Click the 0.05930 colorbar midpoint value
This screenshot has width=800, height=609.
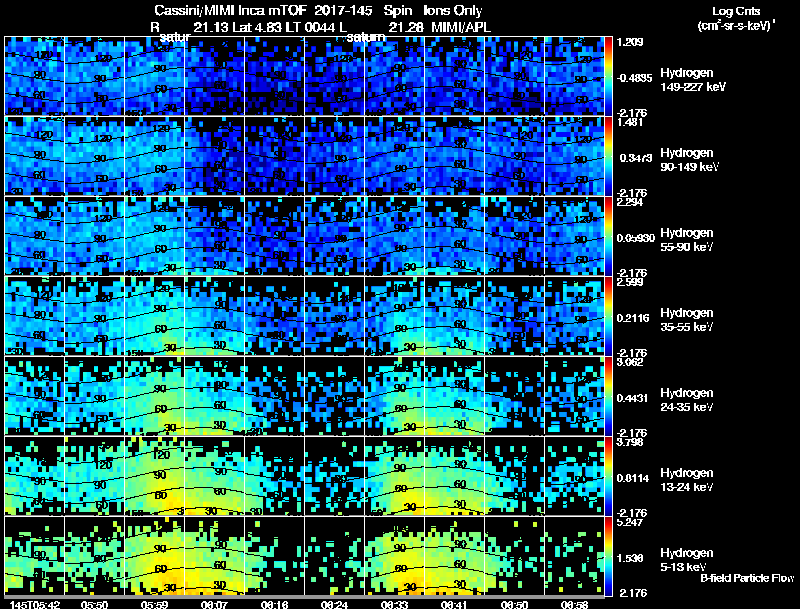coord(636,238)
